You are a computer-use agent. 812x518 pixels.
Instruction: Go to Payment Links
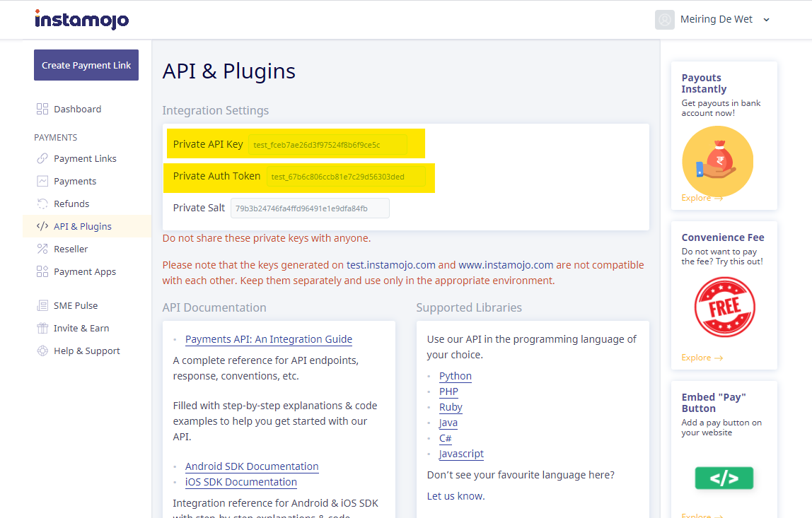coord(85,159)
